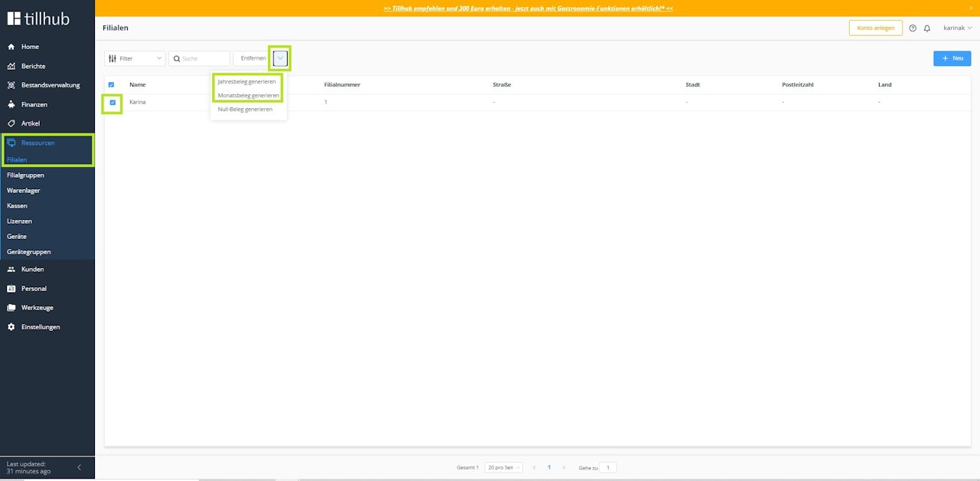Open Warenlager submenu item

pos(24,191)
